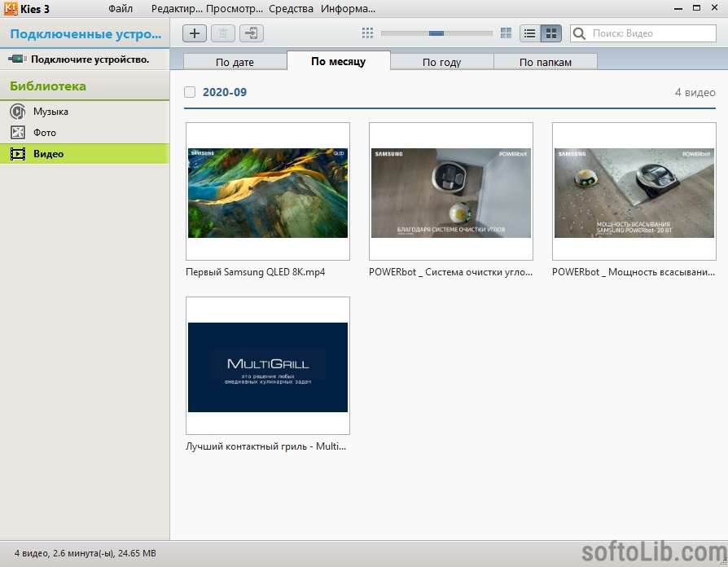Open the Просмотр... menu

(x=235, y=9)
